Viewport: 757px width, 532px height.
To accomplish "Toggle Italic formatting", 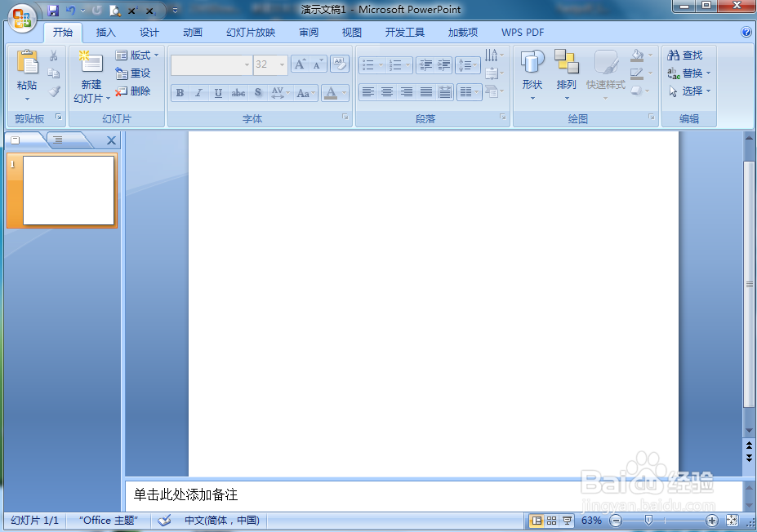I will pyautogui.click(x=199, y=92).
